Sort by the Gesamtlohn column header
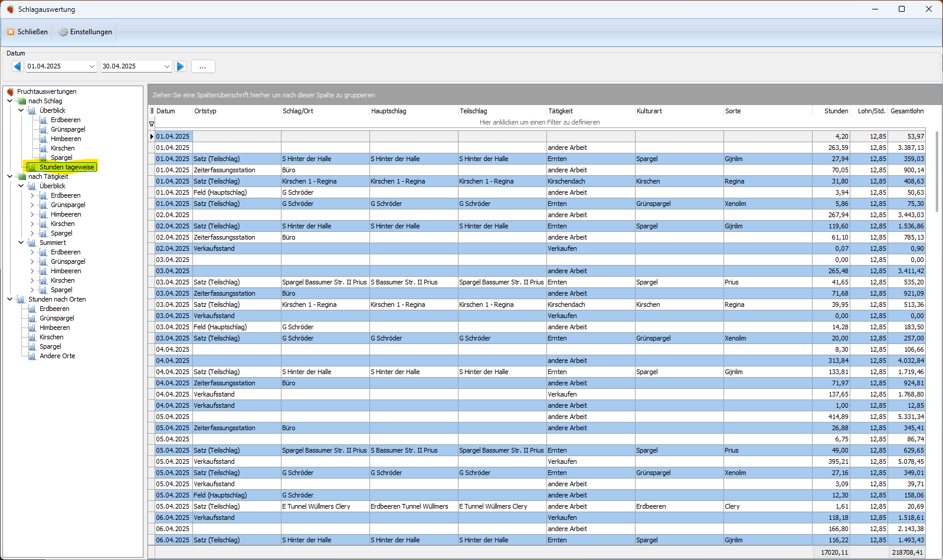Image resolution: width=943 pixels, height=560 pixels. pyautogui.click(x=907, y=111)
